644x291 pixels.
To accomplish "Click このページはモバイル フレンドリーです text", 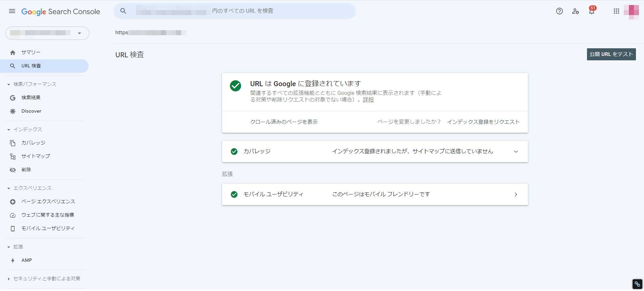I will coord(381,194).
